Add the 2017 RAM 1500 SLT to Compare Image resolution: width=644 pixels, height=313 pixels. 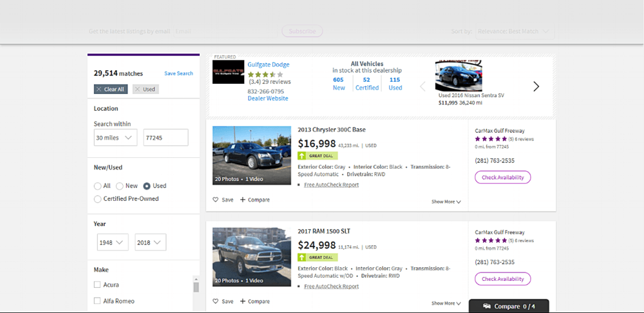254,301
